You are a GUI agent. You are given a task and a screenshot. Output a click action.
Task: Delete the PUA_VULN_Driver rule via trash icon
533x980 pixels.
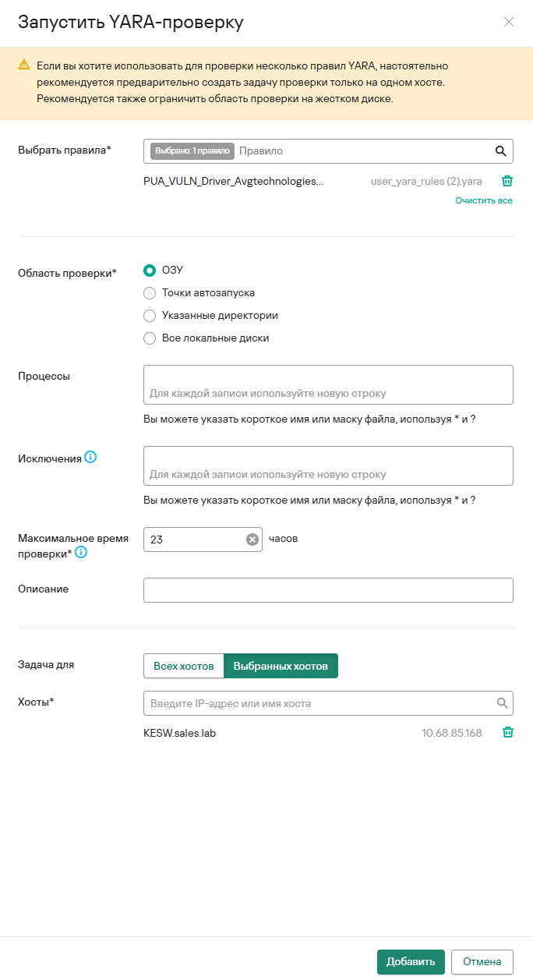[507, 181]
